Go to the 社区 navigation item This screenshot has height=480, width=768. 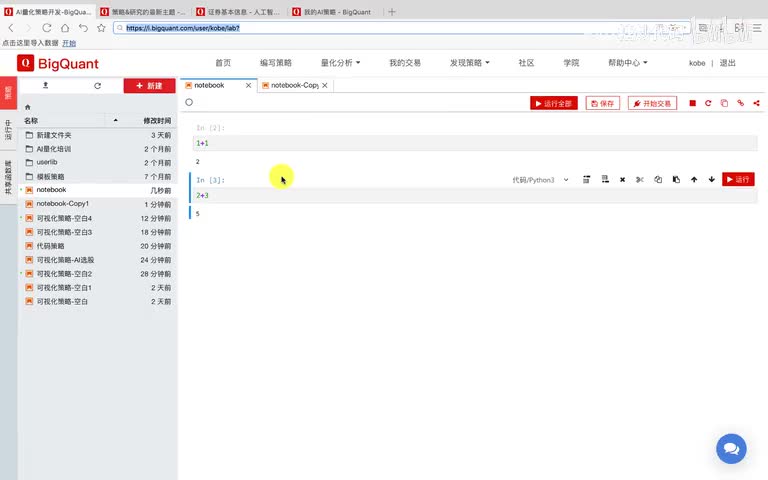pos(526,63)
